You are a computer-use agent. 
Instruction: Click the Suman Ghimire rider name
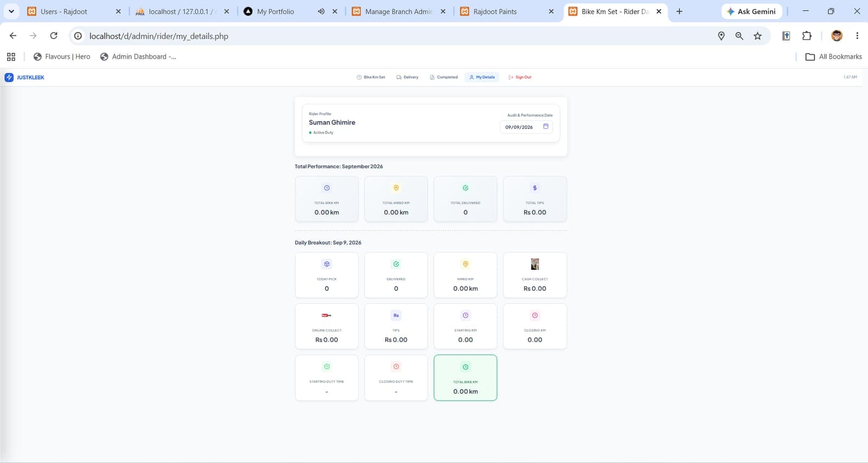[332, 123]
